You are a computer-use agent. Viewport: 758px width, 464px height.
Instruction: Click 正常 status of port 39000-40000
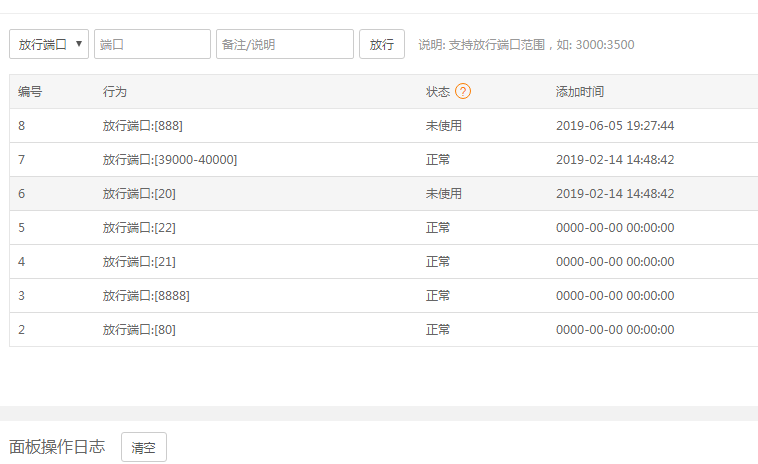(438, 160)
